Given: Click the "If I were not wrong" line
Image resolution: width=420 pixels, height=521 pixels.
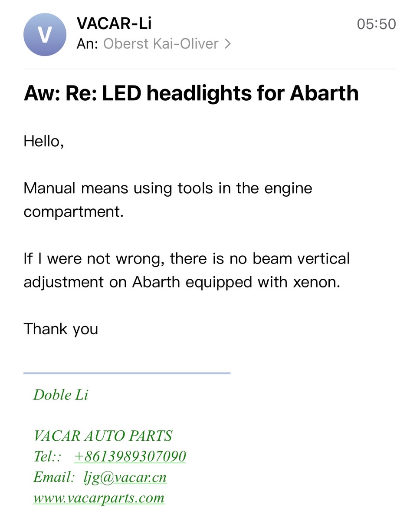Looking at the screenshot, I should tap(187, 259).
